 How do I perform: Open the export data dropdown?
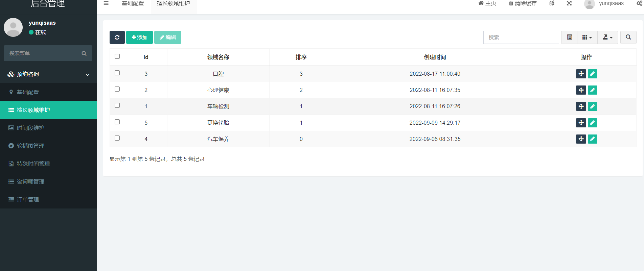pyautogui.click(x=607, y=38)
